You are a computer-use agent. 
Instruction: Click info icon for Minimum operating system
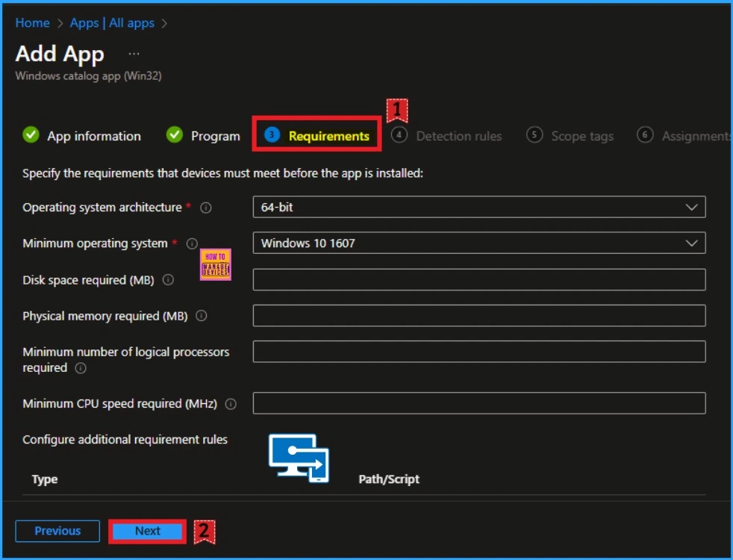point(192,243)
